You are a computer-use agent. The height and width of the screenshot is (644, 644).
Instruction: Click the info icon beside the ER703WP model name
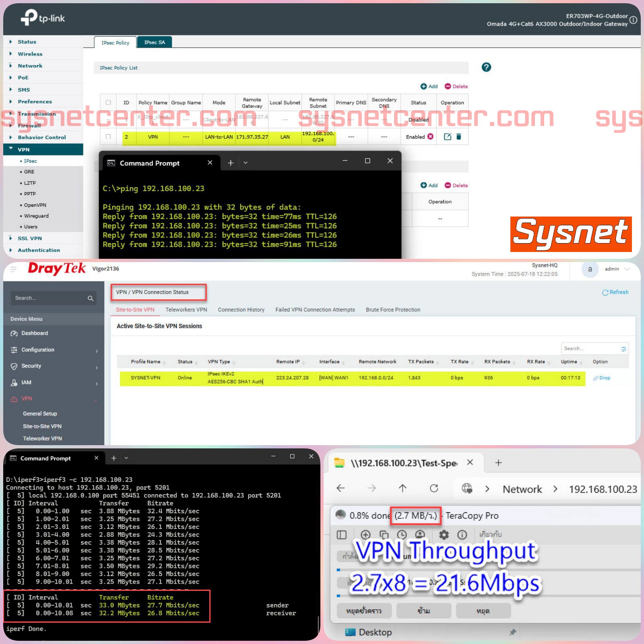pos(634,20)
